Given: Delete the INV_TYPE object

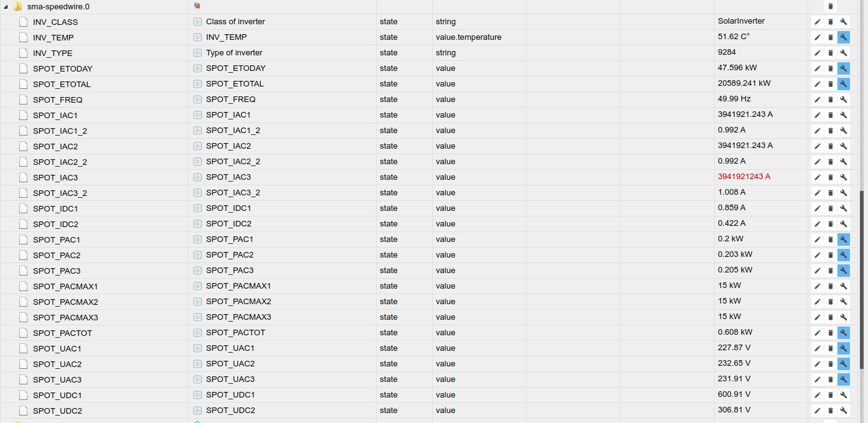Looking at the screenshot, I should coord(830,53).
